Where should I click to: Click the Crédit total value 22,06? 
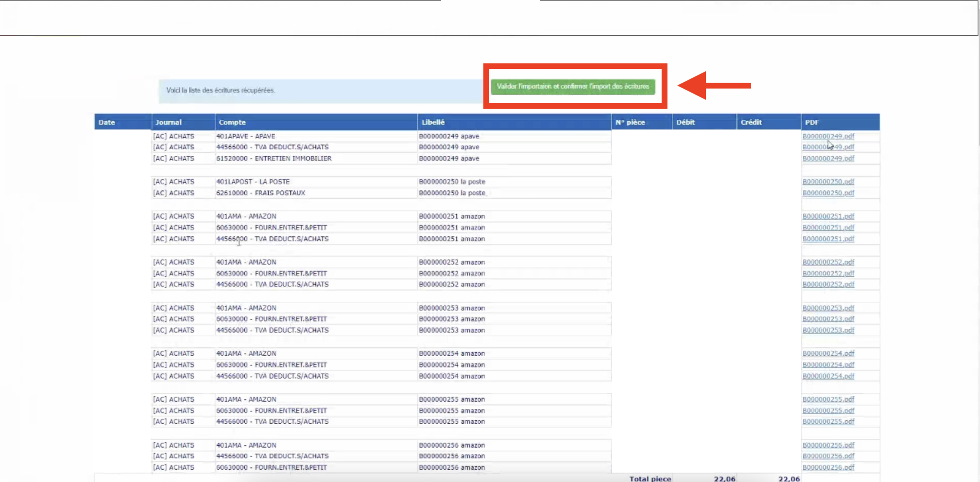tap(789, 479)
